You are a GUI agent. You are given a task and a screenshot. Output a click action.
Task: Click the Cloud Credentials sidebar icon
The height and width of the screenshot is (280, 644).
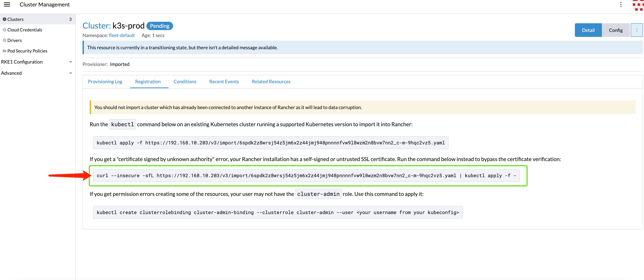(x=4, y=30)
